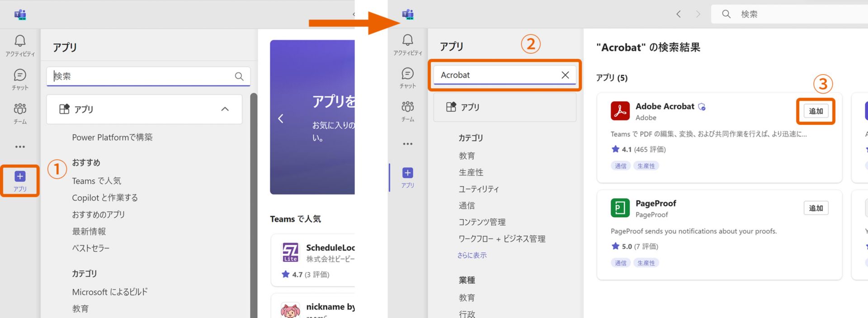The height and width of the screenshot is (318, 868).
Task: Click previous arrow on purple banner carousel
Action: click(x=281, y=119)
